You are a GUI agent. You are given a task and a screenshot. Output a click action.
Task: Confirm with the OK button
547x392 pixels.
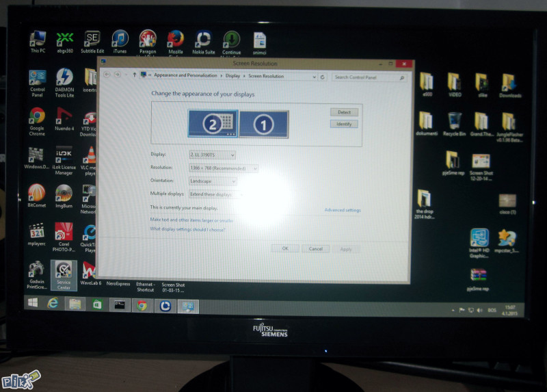285,248
